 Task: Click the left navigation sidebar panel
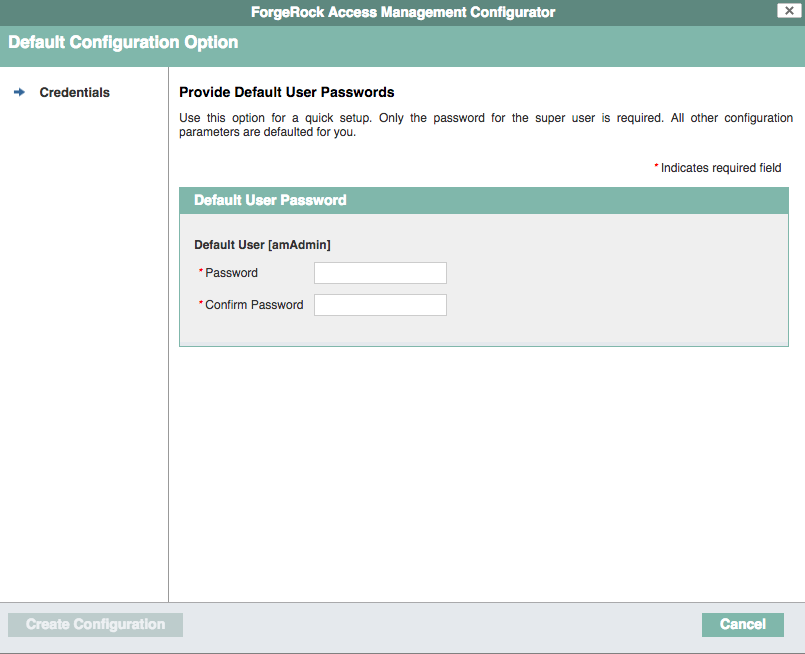tap(84, 350)
